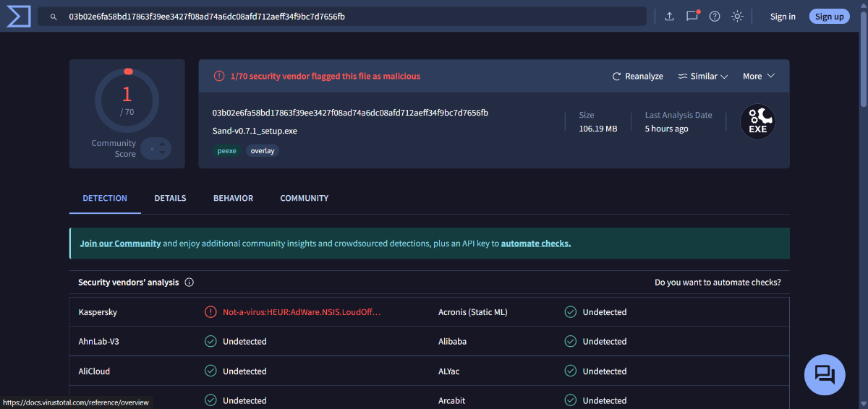The width and height of the screenshot is (868, 409).
Task: Click the info icon beside Security vendors' analysis
Action: pos(190,283)
